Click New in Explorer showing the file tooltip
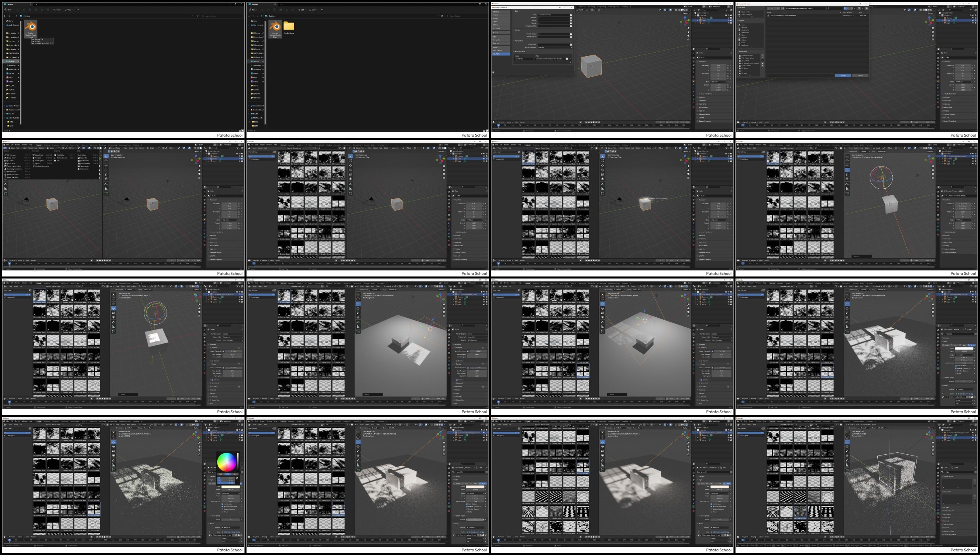Image resolution: width=980 pixels, height=555 pixels. point(8,10)
